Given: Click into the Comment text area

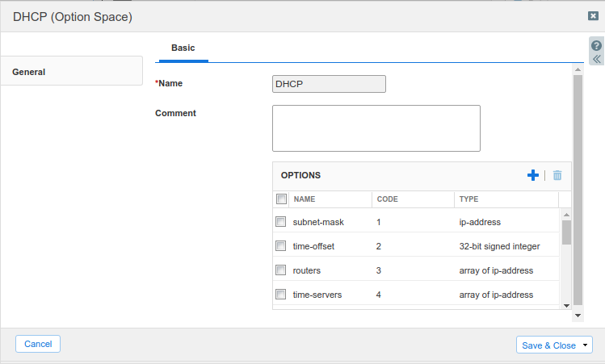Looking at the screenshot, I should click(376, 128).
